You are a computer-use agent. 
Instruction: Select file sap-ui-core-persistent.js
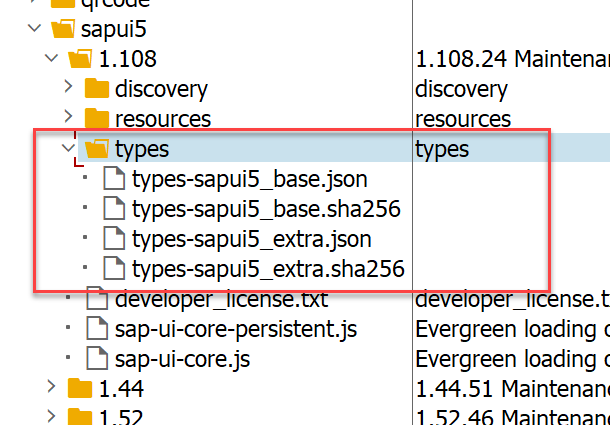pyautogui.click(x=236, y=329)
